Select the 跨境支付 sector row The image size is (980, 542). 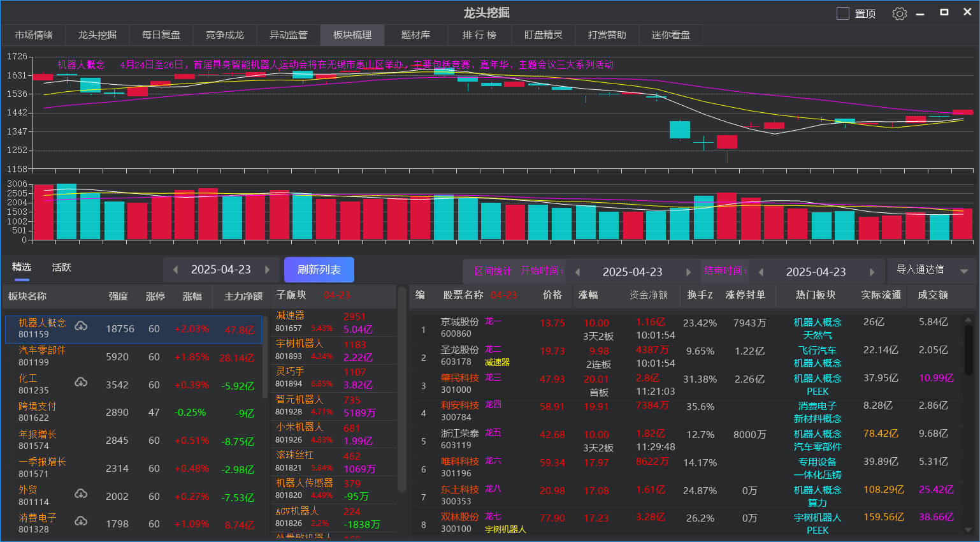[x=134, y=412]
